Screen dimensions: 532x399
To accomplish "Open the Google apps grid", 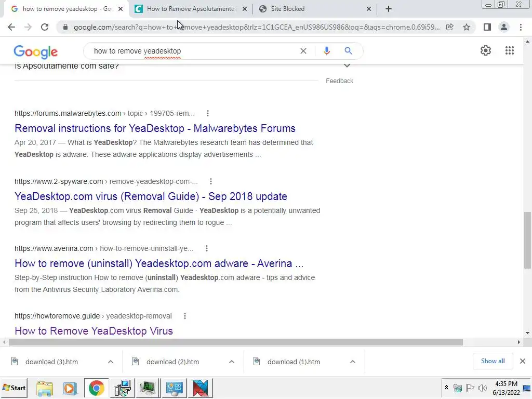I will click(x=510, y=50).
